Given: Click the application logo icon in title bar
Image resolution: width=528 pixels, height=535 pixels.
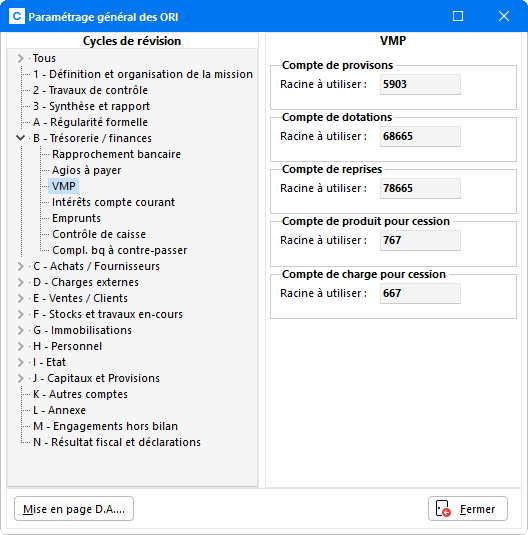Looking at the screenshot, I should click(16, 16).
